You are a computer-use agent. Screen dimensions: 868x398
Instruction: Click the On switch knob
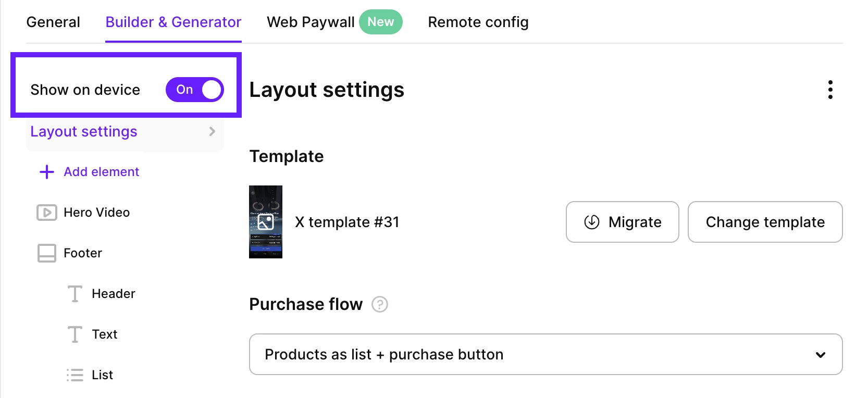[210, 90]
